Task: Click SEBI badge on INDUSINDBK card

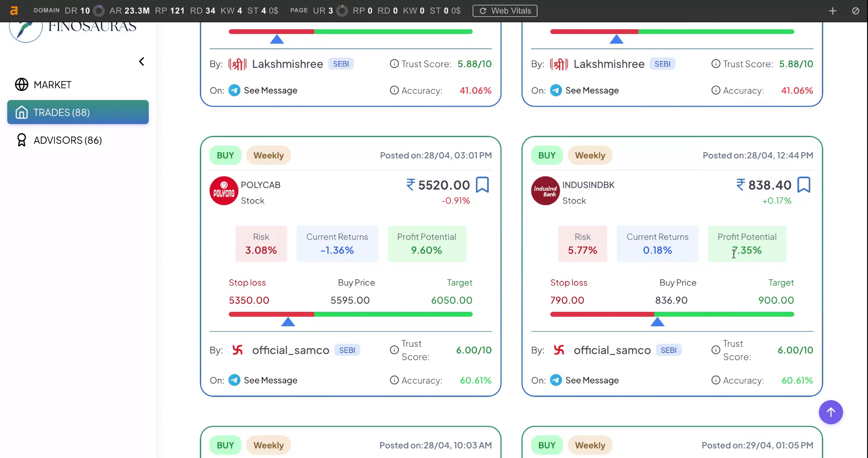Action: [669, 350]
